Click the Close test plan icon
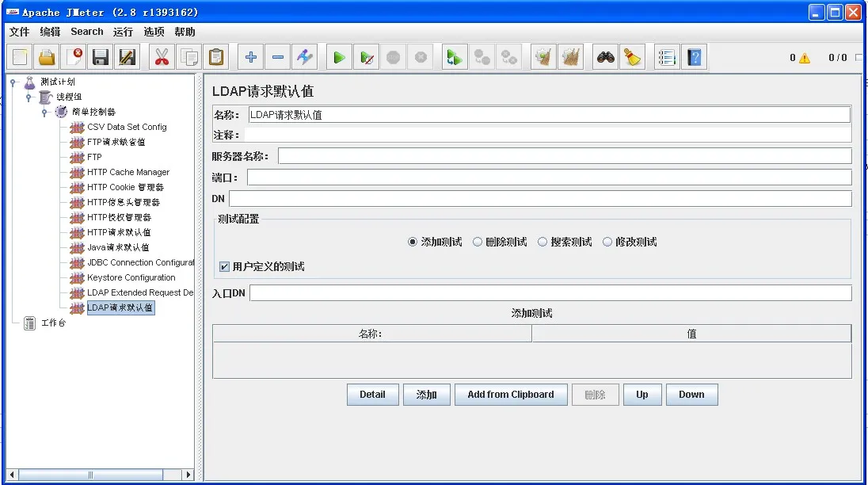The image size is (868, 485). coord(74,57)
